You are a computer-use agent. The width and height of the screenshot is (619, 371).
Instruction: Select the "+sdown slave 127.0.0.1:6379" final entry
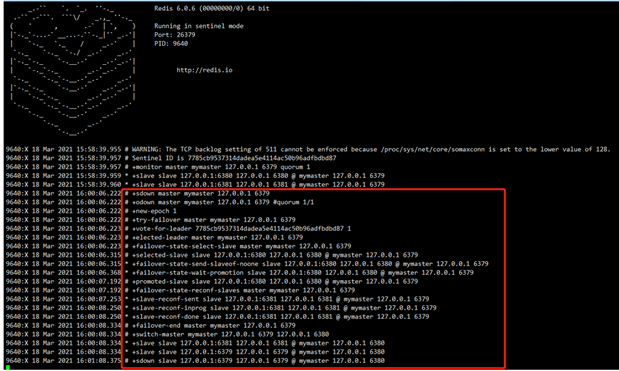click(195, 361)
